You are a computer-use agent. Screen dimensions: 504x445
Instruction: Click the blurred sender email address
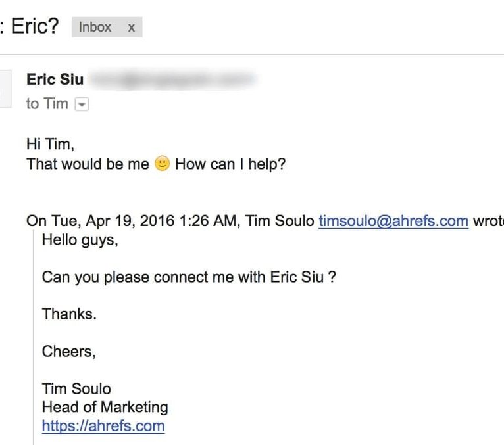[172, 80]
